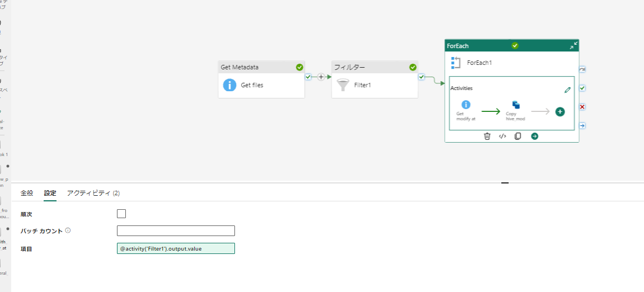The image size is (644, 292).
Task: Select the 'Copy hive_mod' activity icon
Action: [516, 105]
